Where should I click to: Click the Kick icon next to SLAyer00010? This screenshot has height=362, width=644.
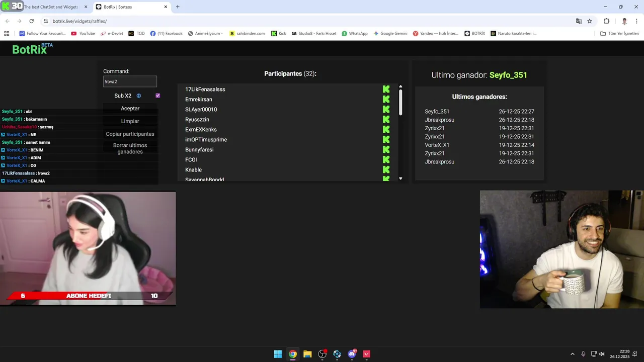[386, 109]
